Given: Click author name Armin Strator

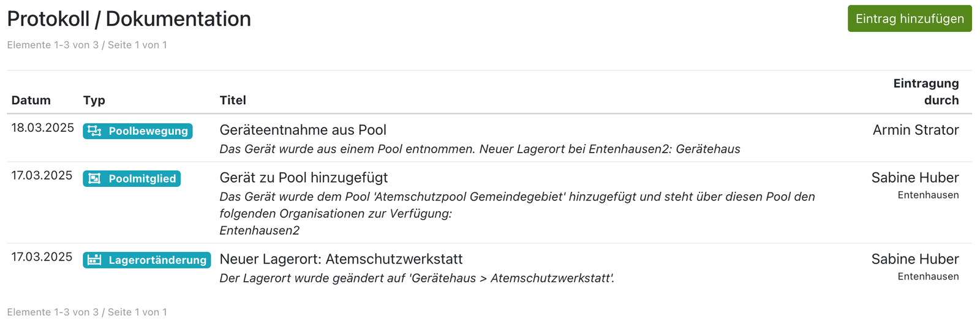Looking at the screenshot, I should pos(915,130).
